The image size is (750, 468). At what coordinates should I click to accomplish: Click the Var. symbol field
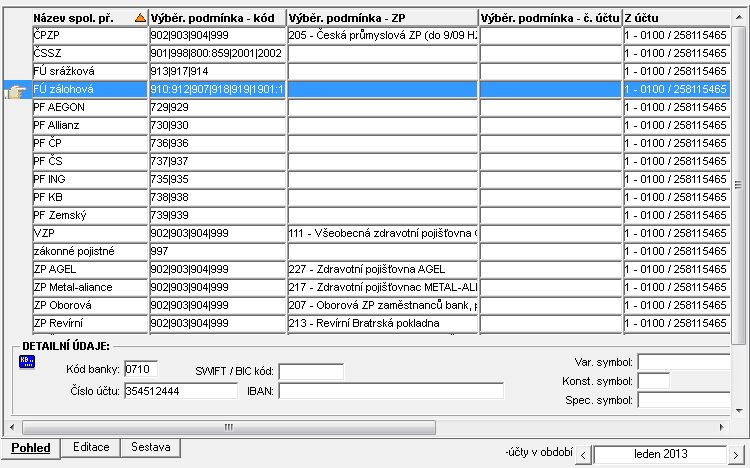684,362
